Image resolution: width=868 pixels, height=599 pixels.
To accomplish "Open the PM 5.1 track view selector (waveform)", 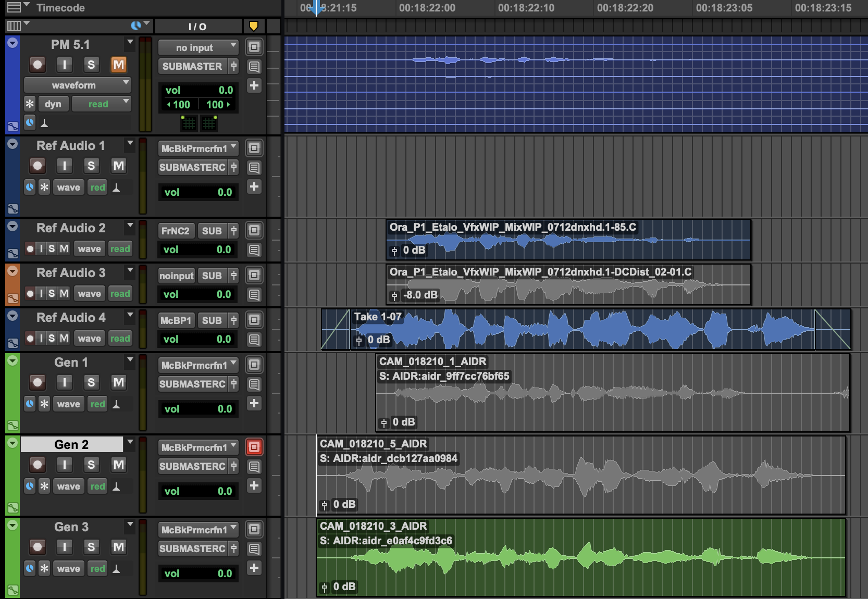I will coord(77,85).
